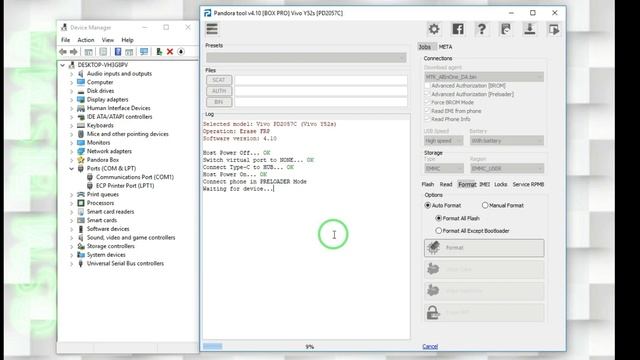Click the chip icon on the Format button

433,247
